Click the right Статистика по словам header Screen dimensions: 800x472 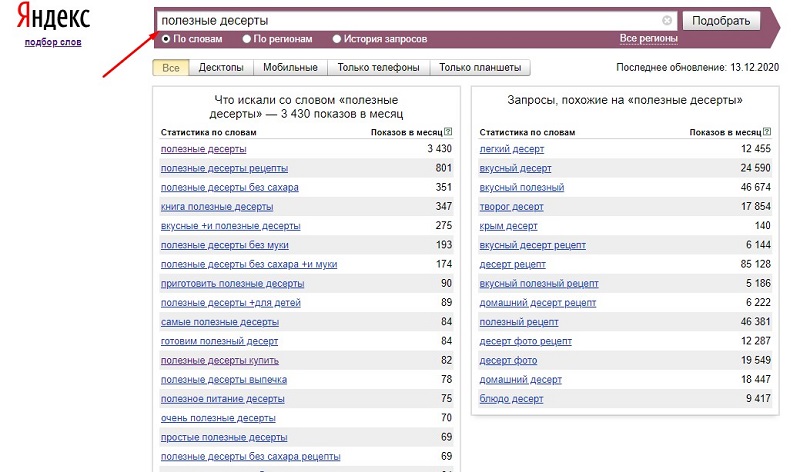click(527, 132)
